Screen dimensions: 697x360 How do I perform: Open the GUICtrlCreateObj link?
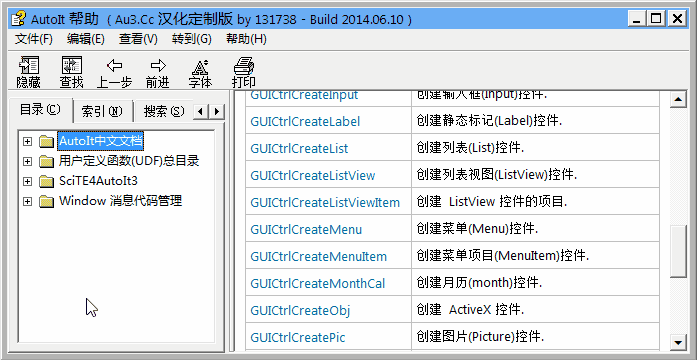click(x=300, y=311)
